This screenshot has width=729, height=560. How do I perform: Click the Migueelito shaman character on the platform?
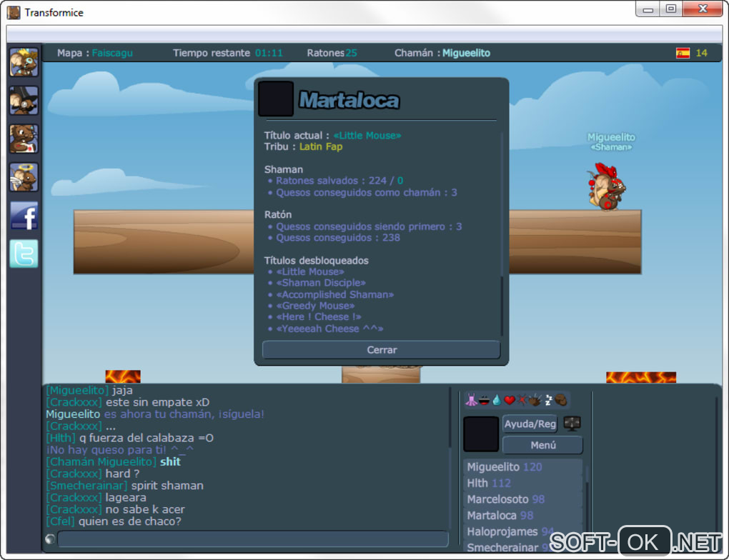pos(607,187)
